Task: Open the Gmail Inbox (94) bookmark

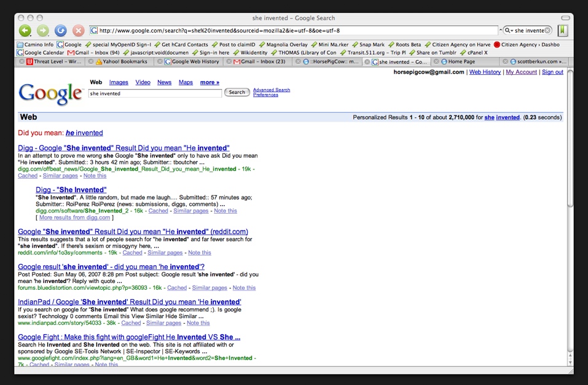Action: 97,53
